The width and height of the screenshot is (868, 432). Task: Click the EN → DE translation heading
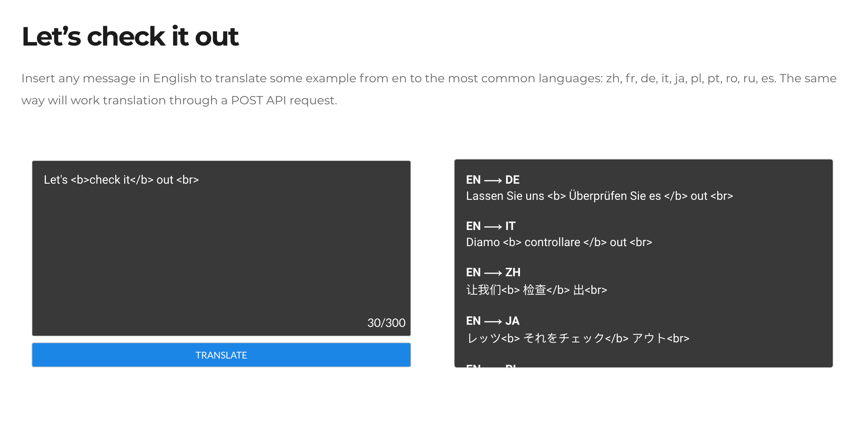[x=492, y=180]
